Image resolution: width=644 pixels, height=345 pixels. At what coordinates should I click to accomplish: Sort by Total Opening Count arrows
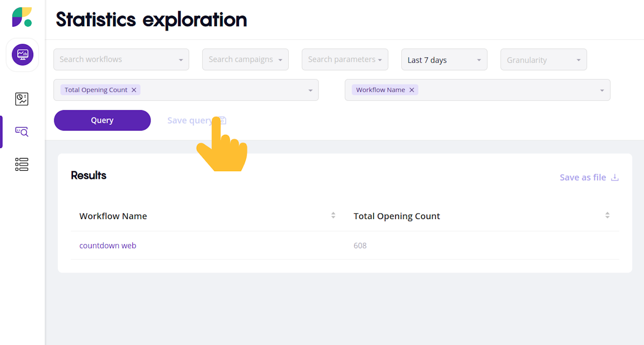tap(607, 216)
